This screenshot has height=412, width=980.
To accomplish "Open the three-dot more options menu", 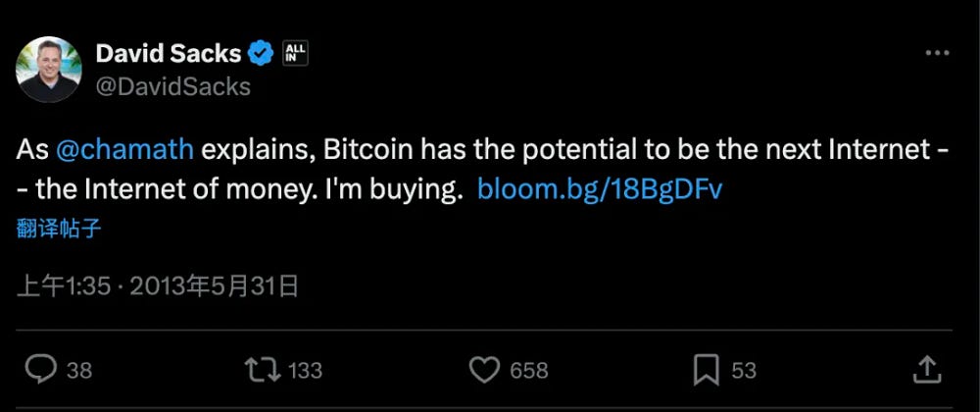I will click(x=936, y=55).
